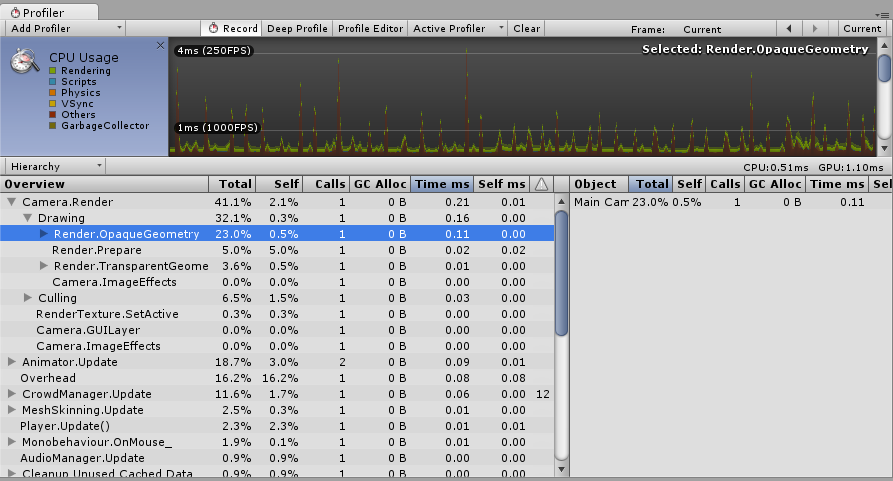Open the Active Profiler dropdown
The width and height of the screenshot is (893, 481).
(x=458, y=28)
